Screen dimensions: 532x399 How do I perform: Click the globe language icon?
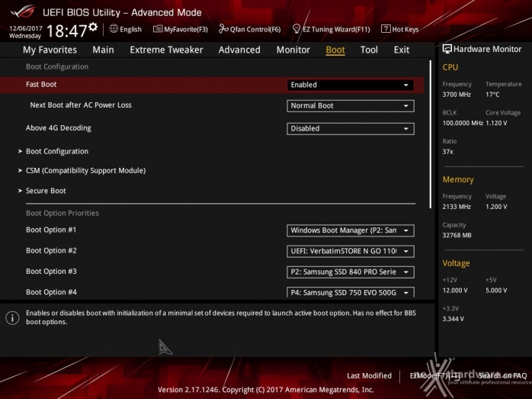[114, 29]
